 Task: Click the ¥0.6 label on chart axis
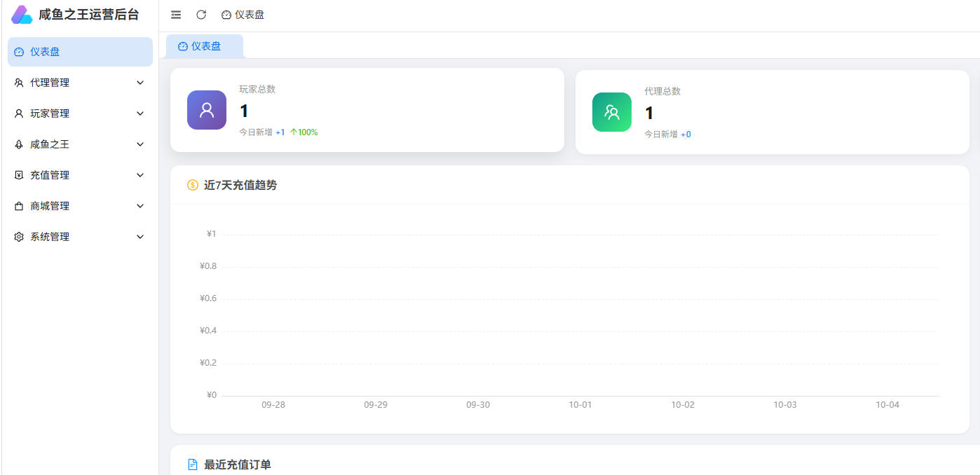[x=208, y=298]
